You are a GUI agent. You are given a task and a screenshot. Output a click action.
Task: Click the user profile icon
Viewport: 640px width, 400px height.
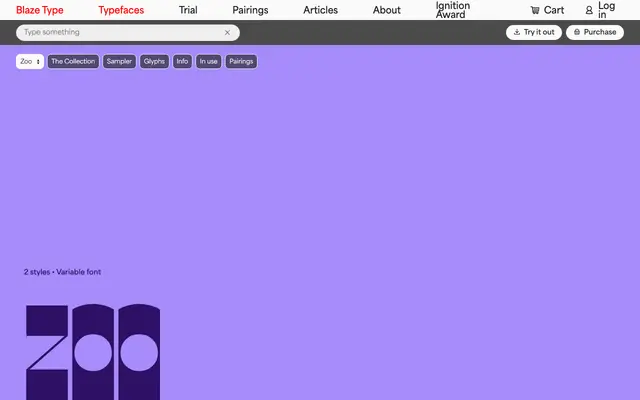pos(589,10)
